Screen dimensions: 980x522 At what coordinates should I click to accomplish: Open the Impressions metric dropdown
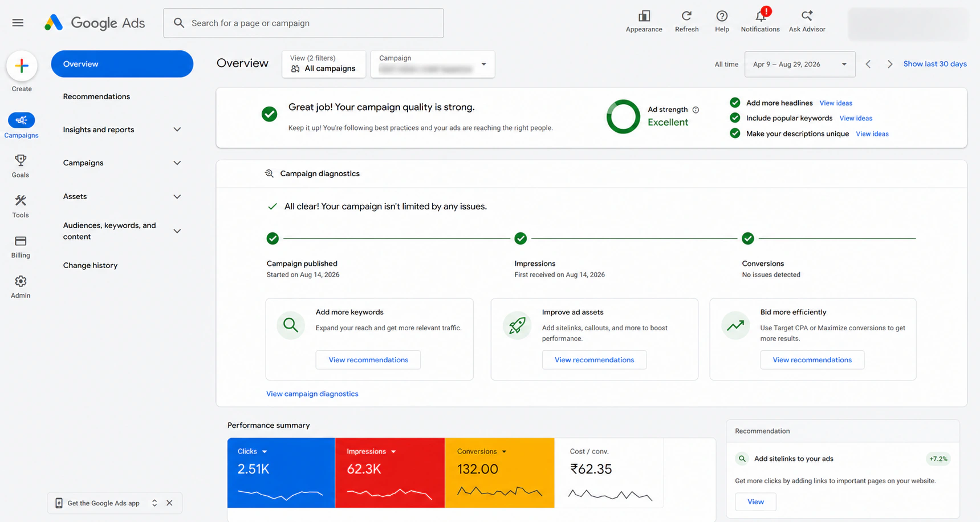(393, 452)
